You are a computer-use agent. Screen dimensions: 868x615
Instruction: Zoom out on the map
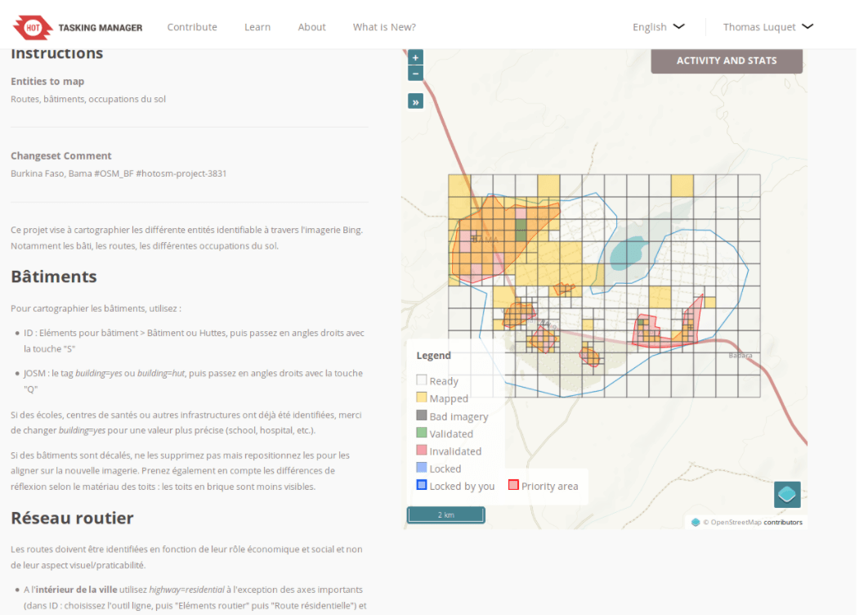[415, 74]
